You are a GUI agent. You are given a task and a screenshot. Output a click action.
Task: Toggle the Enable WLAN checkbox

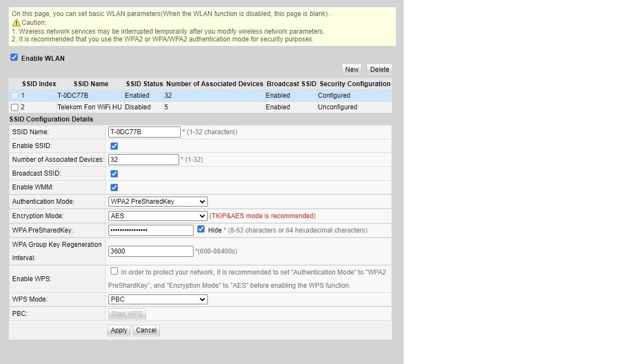[14, 57]
